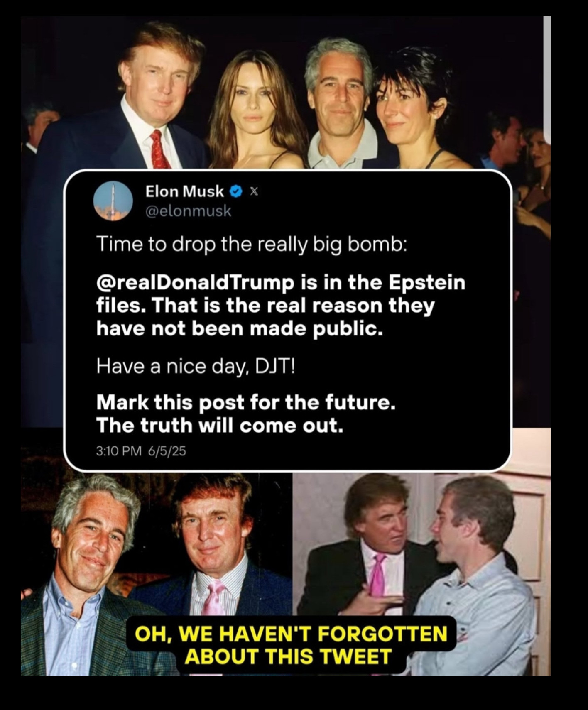588x710 pixels.
Task: Click the small X logo beside the badge
Action: pos(255,191)
